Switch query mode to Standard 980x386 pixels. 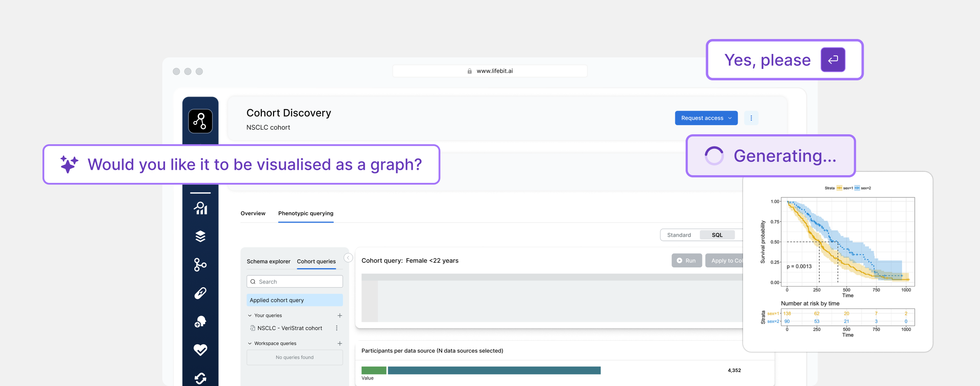[679, 235]
